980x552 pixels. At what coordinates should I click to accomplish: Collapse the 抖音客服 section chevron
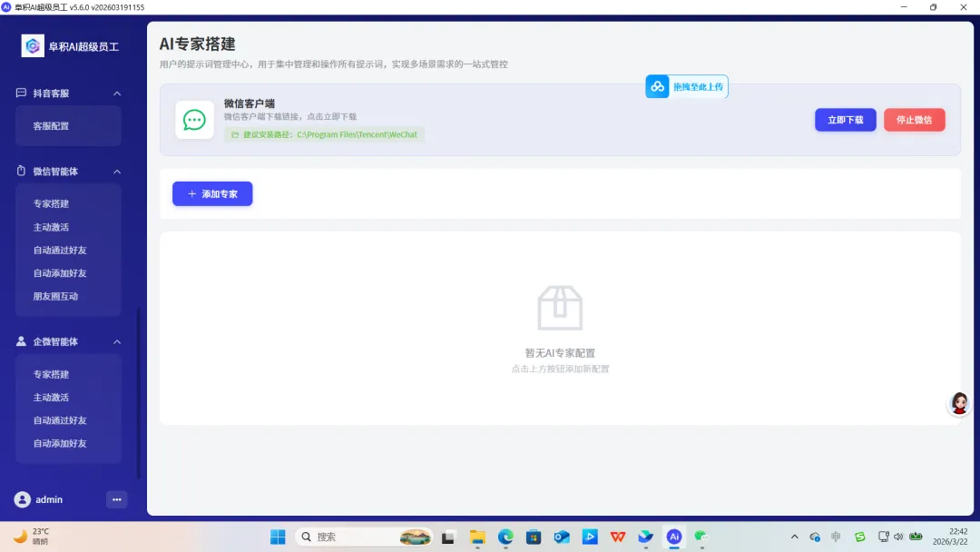(x=117, y=94)
